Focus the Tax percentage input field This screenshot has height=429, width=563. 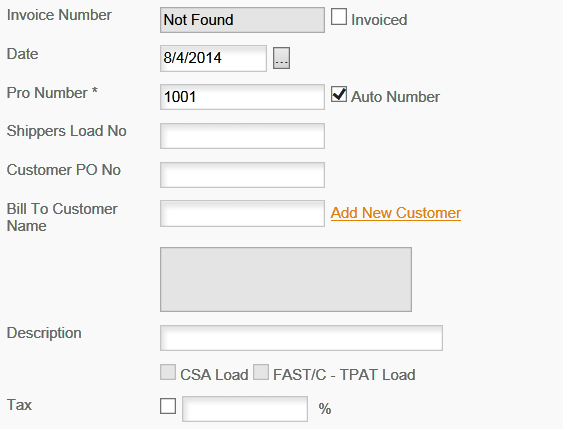click(x=245, y=409)
